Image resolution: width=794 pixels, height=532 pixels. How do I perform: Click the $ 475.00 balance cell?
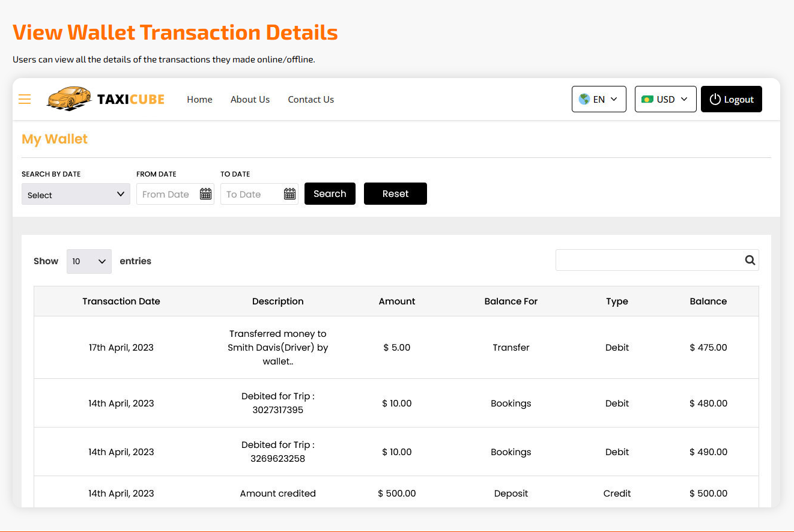[708, 348]
